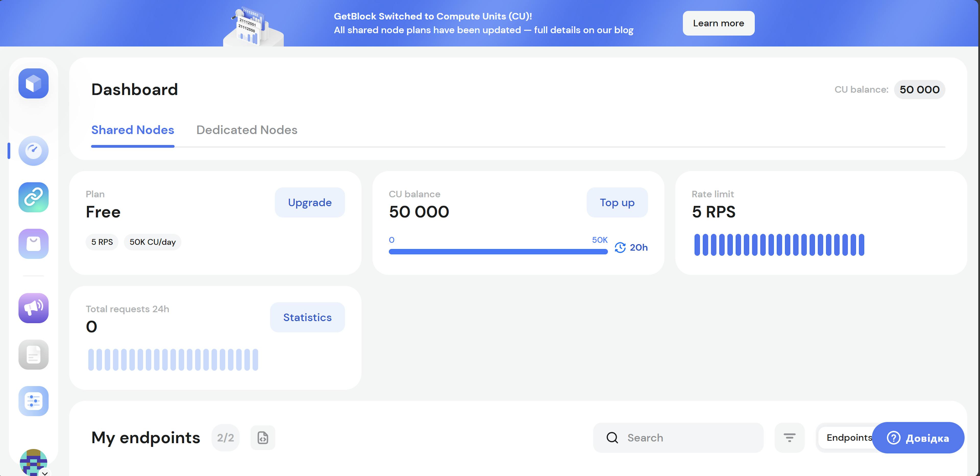The height and width of the screenshot is (476, 980).
Task: Select the Shared Nodes tab
Action: coord(132,130)
